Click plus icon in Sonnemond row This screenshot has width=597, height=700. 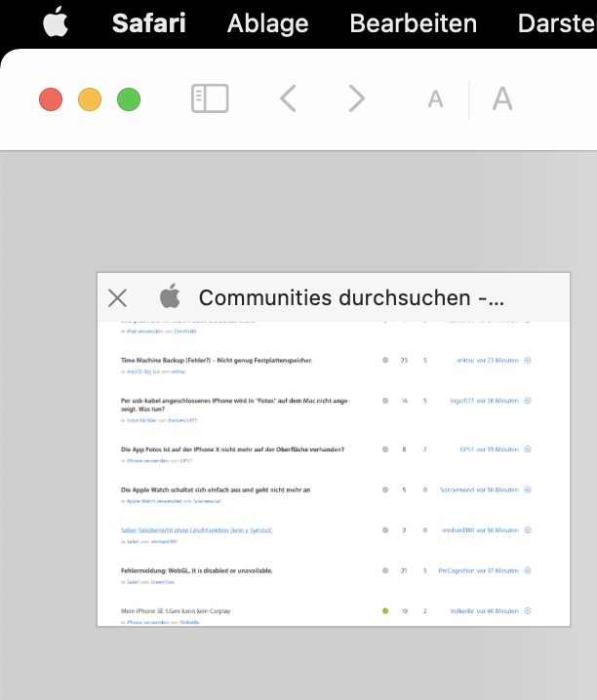pos(528,489)
